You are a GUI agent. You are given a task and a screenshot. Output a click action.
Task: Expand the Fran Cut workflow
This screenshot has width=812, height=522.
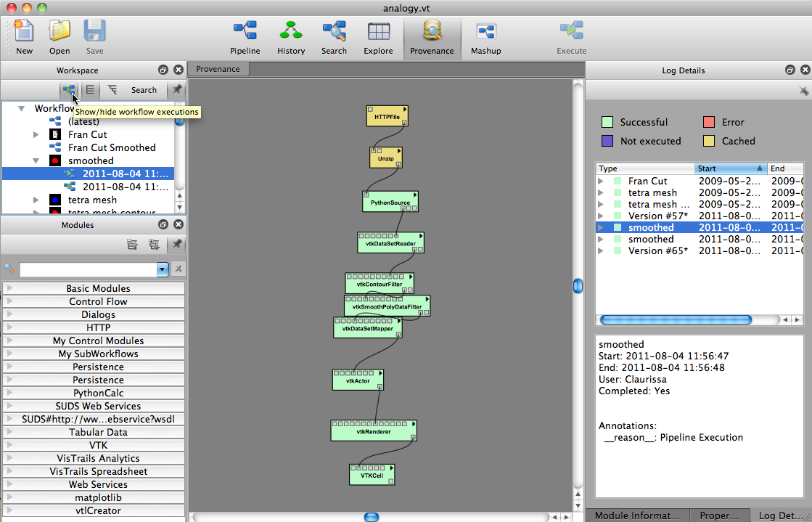pos(36,135)
